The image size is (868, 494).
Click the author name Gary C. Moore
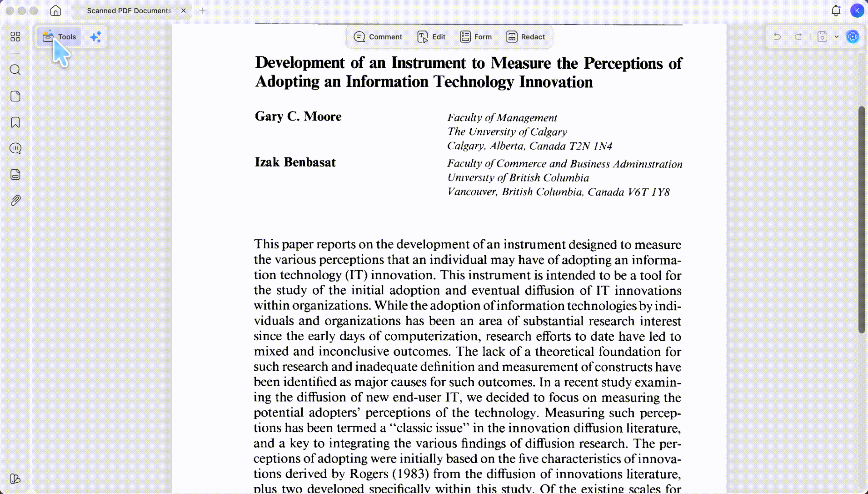point(298,116)
